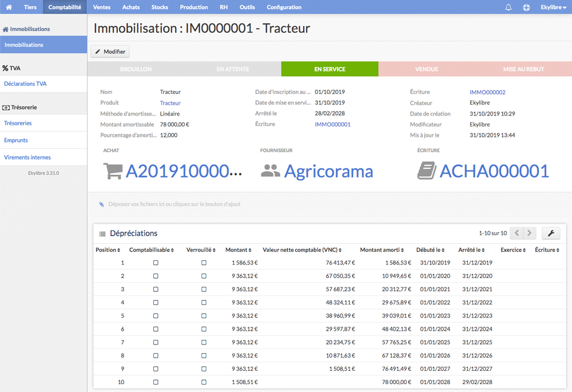Open the Outils menu
Viewport: 572px width, 392px height.
coord(247,7)
